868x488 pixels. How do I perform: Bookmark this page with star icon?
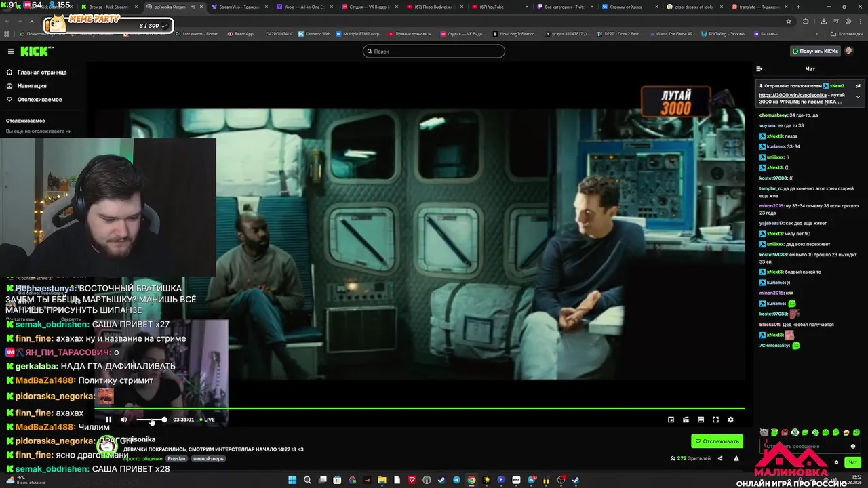point(789,21)
